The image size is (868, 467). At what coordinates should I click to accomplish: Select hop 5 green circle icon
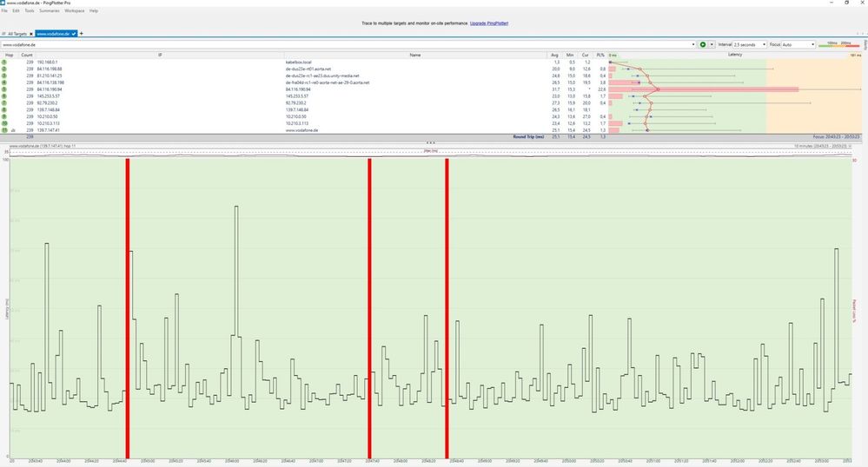click(4, 89)
